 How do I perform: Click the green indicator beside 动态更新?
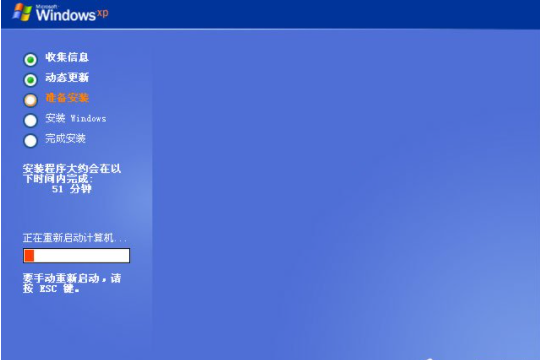point(30,80)
